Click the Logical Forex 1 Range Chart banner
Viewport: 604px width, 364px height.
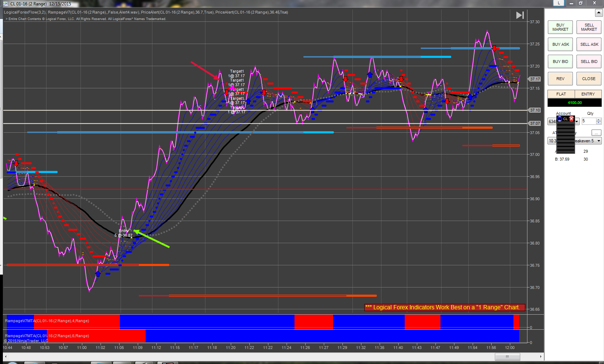(444, 307)
